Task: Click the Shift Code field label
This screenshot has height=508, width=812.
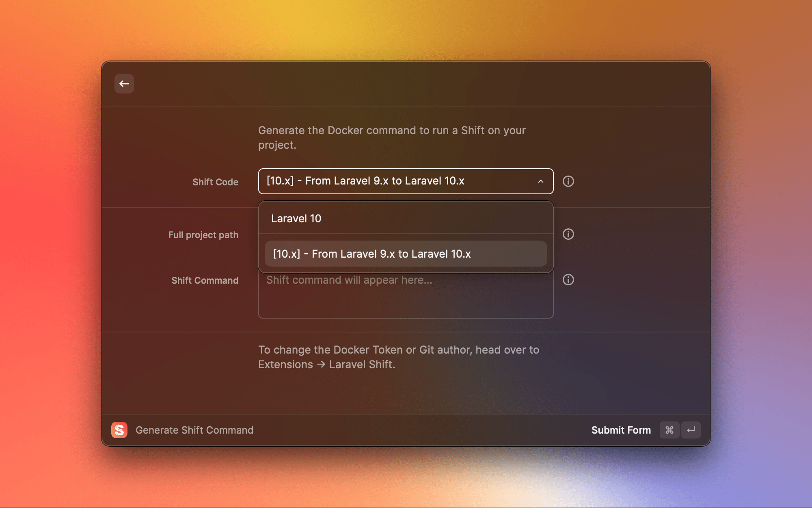Action: pos(215,182)
